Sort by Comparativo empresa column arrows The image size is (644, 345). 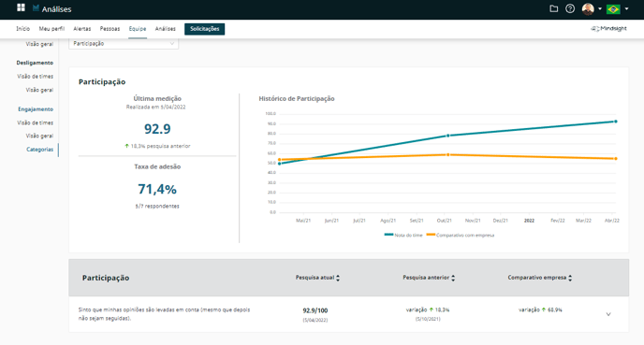[x=570, y=278]
